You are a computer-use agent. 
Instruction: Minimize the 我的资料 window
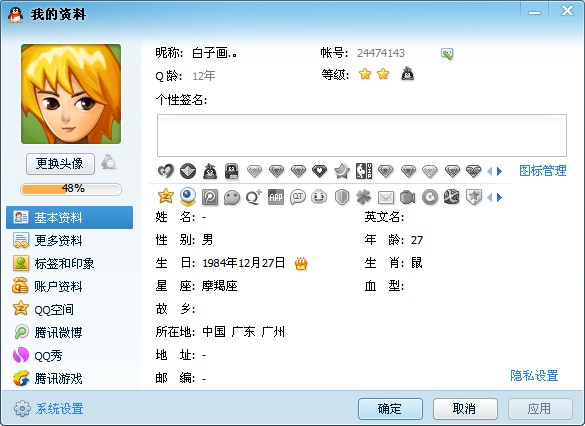tap(534, 12)
